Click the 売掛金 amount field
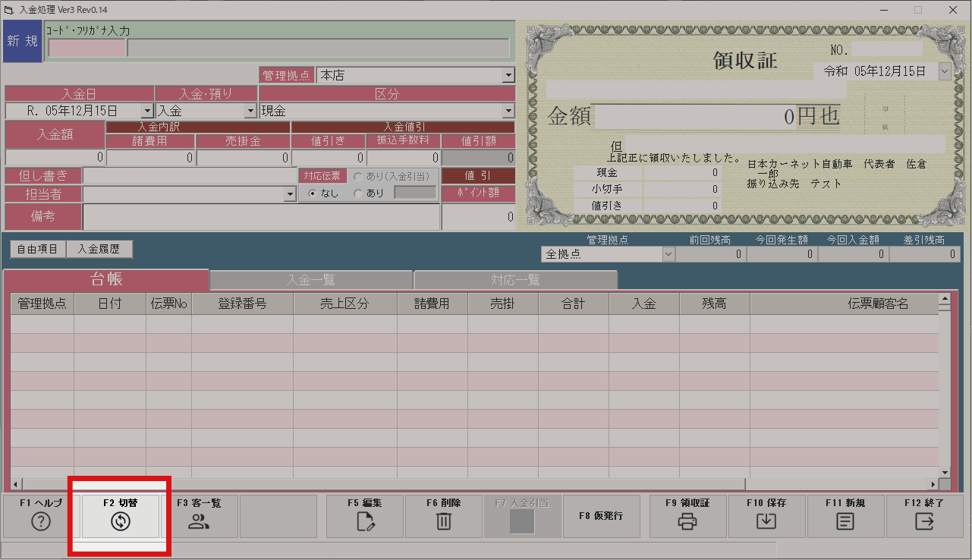The image size is (972, 560). [x=243, y=158]
